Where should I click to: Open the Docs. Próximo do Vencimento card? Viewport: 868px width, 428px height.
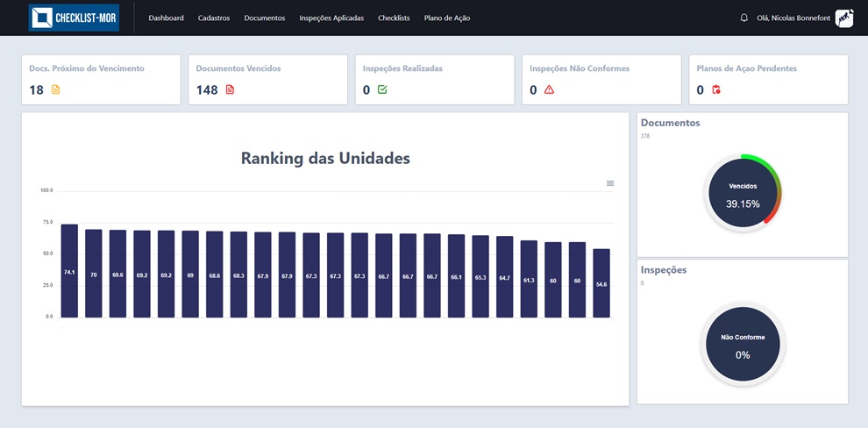pos(102,80)
